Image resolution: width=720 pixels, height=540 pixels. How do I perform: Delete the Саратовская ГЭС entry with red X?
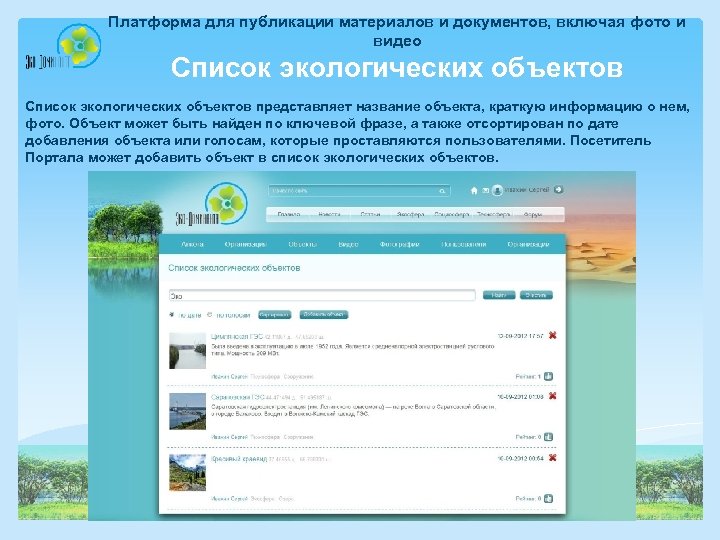coord(552,396)
